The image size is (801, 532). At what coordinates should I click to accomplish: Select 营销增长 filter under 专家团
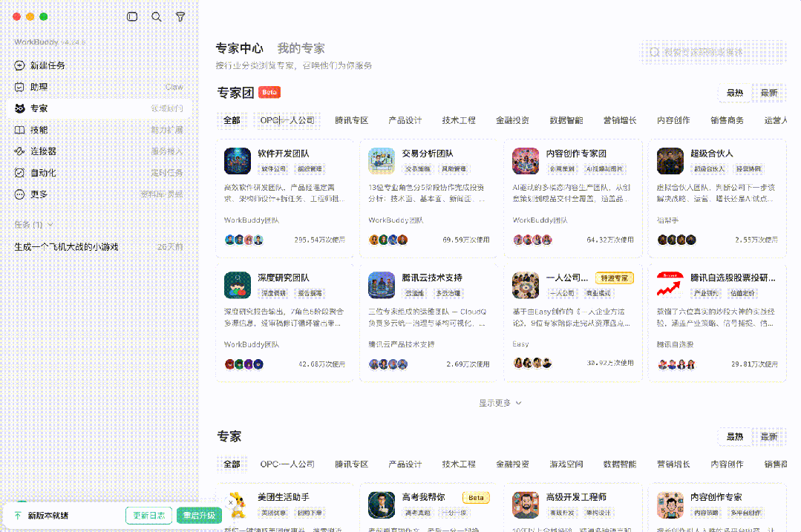pos(620,120)
